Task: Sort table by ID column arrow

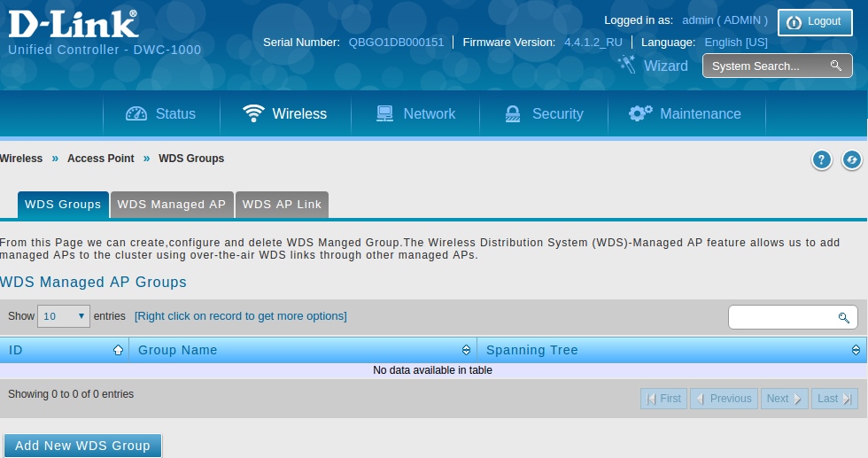Action: pos(118,350)
